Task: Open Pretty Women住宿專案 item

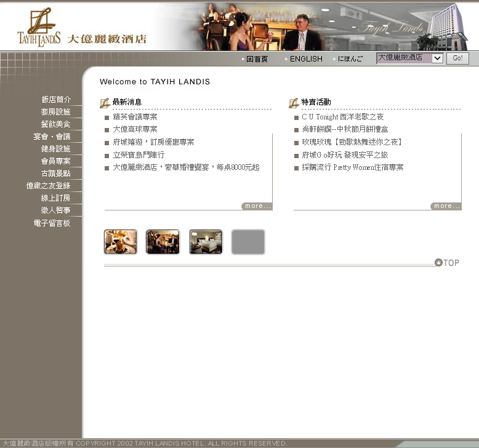Action: (353, 167)
